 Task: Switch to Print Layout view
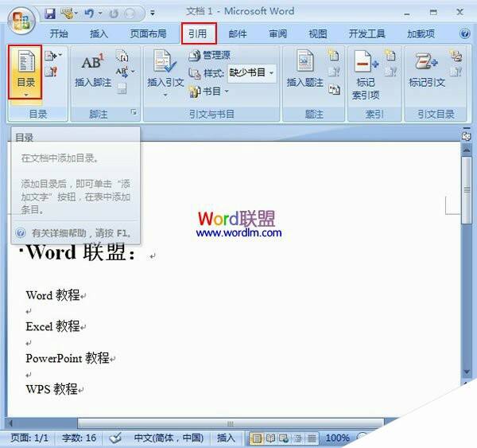[x=257, y=438]
